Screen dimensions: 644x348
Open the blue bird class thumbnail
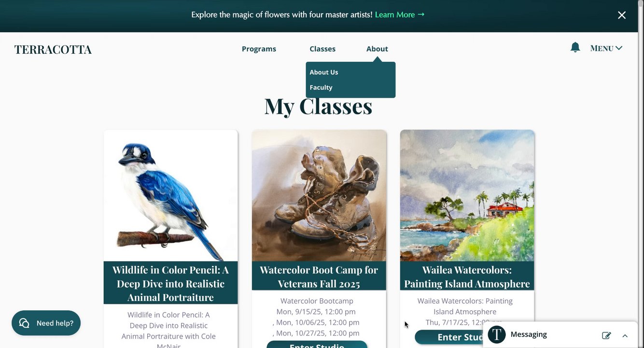[x=170, y=196]
